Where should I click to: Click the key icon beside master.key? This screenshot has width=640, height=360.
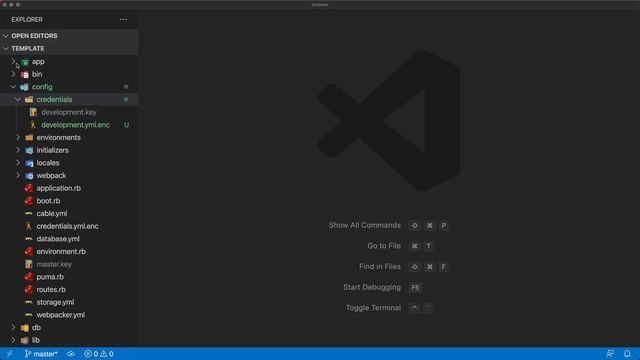(x=29, y=264)
